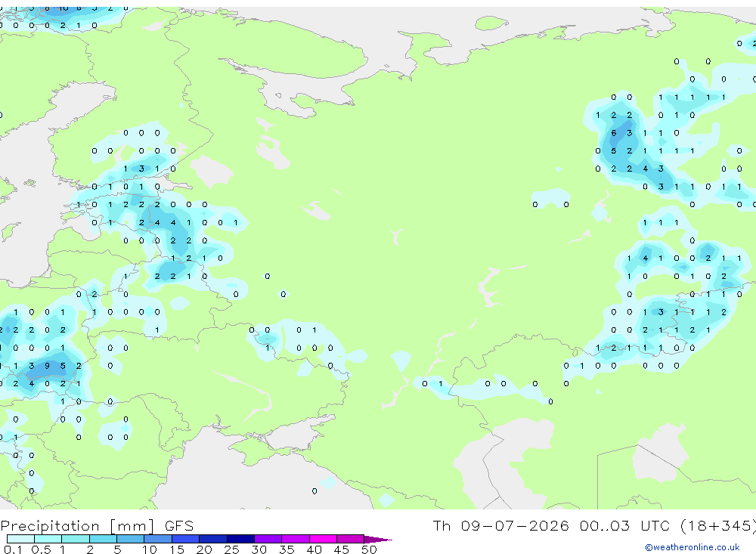Click the '15' legend scale label
The width and height of the screenshot is (756, 554).
(x=177, y=549)
